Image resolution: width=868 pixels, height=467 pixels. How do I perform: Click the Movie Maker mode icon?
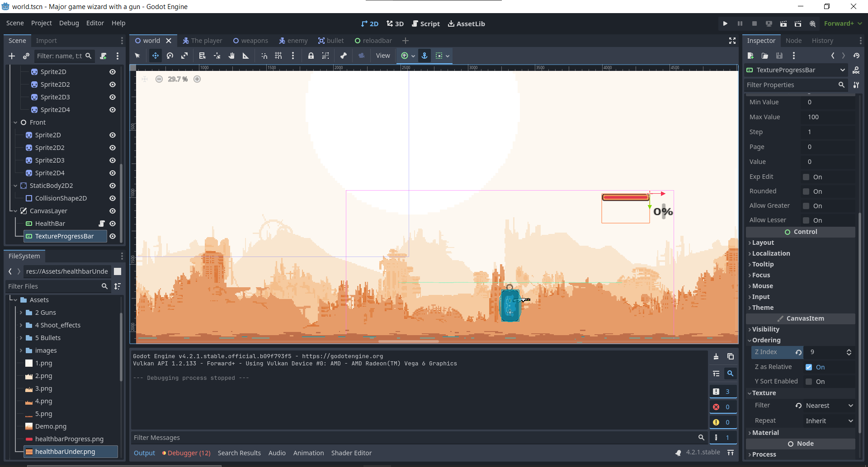(x=812, y=23)
